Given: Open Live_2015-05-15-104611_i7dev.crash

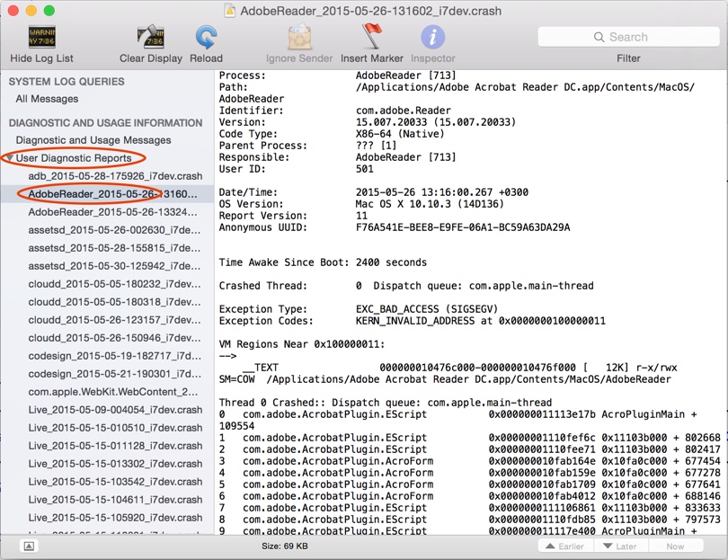Looking at the screenshot, I should (115, 500).
